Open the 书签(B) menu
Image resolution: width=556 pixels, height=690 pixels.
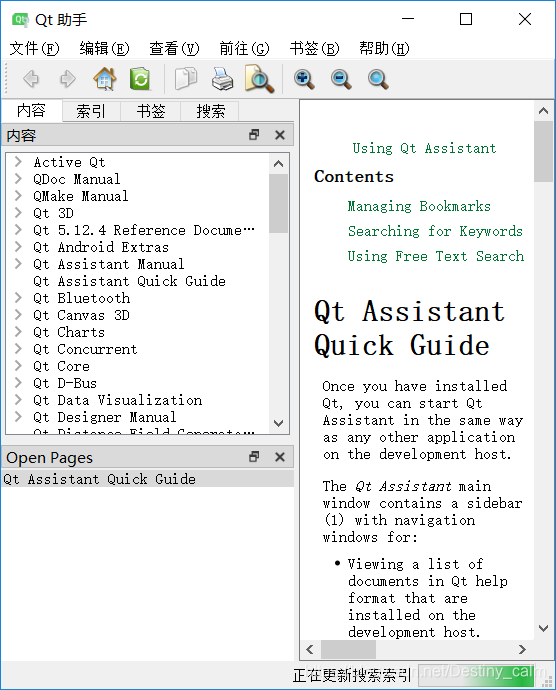tap(314, 48)
